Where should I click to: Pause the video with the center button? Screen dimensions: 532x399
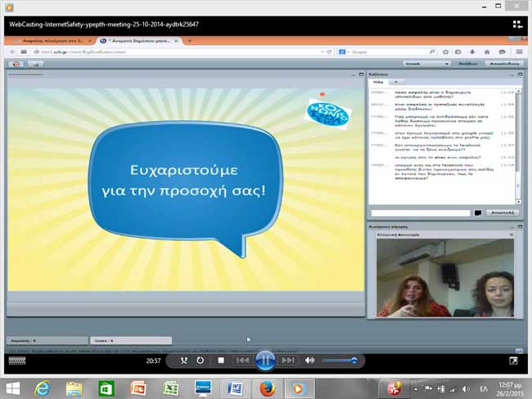click(x=265, y=359)
